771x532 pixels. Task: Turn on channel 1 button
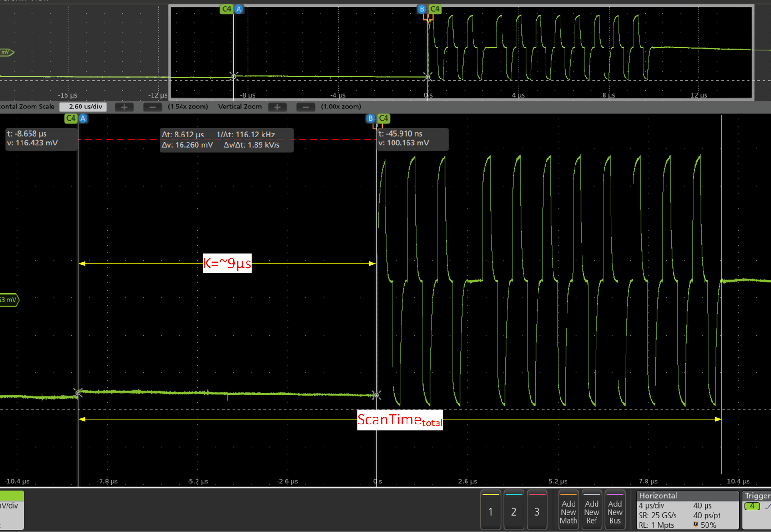click(491, 510)
